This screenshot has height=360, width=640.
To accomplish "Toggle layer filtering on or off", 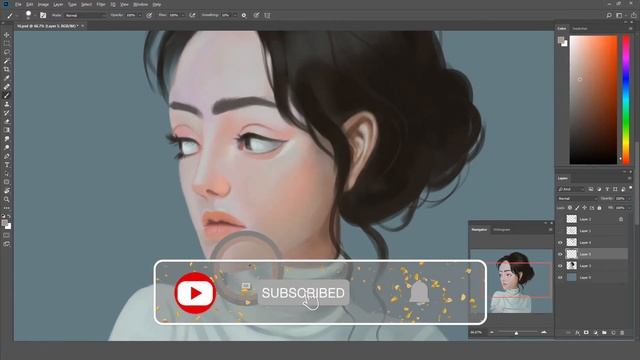I will [x=631, y=189].
